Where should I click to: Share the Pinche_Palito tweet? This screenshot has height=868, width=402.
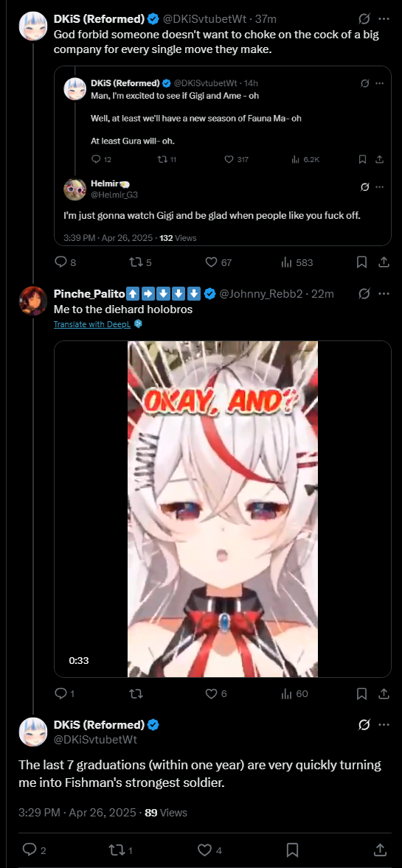click(x=383, y=693)
